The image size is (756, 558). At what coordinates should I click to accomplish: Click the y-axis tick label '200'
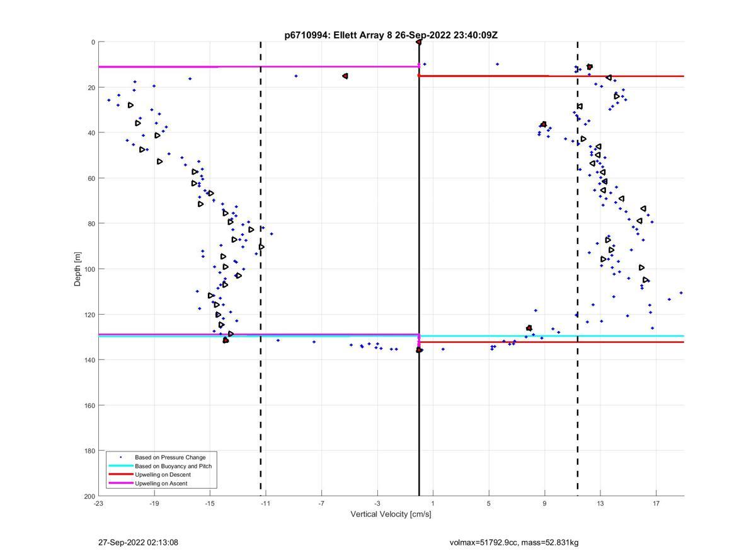(x=89, y=496)
